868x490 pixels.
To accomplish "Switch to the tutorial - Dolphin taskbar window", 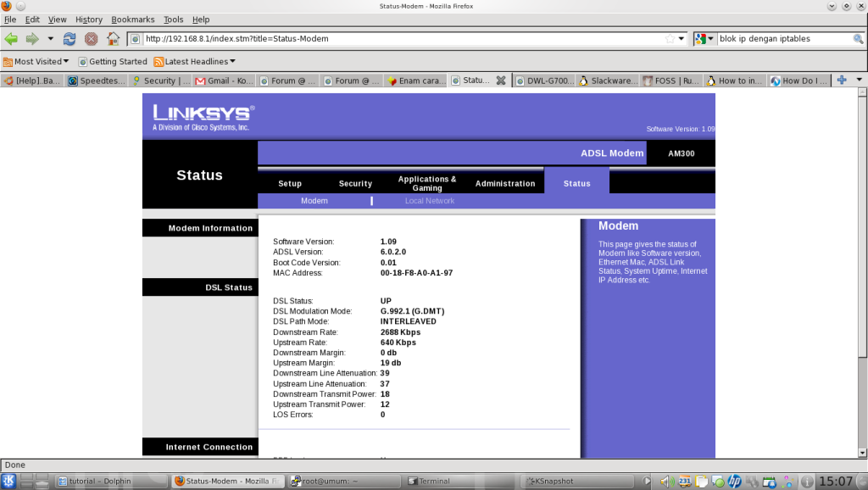I will (111, 482).
